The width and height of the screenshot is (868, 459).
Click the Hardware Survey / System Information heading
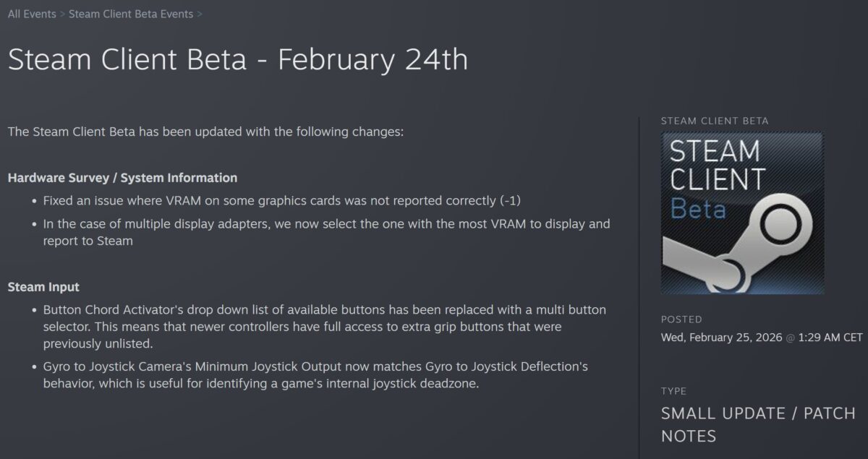click(122, 177)
